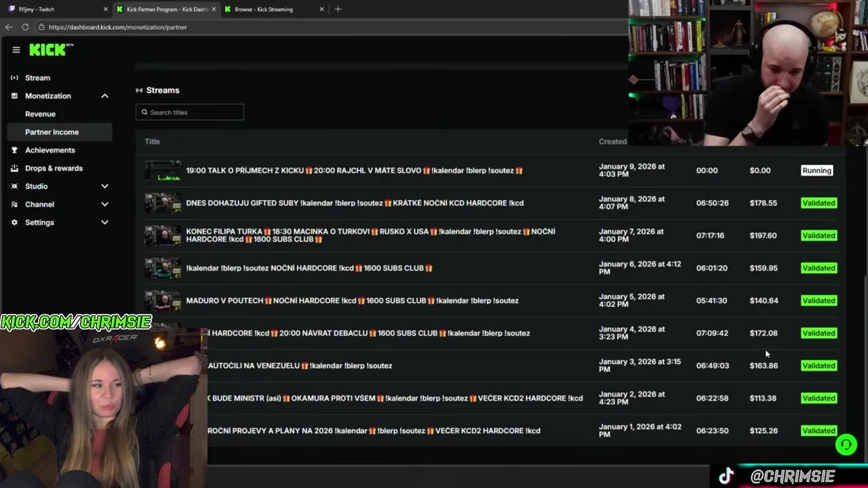
Task: Click the date "January 3, 2026 at 3:15 PM"
Action: [639, 366]
